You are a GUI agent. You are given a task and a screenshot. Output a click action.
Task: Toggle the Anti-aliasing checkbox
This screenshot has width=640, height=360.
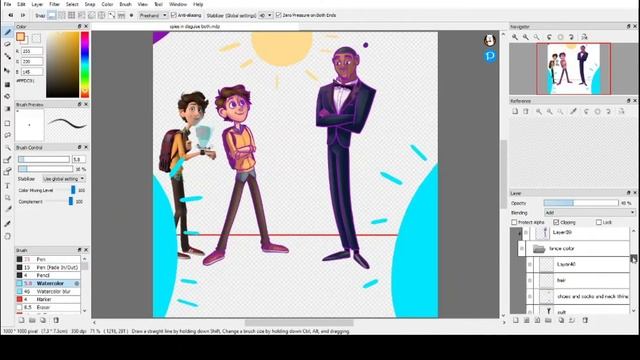pos(173,15)
